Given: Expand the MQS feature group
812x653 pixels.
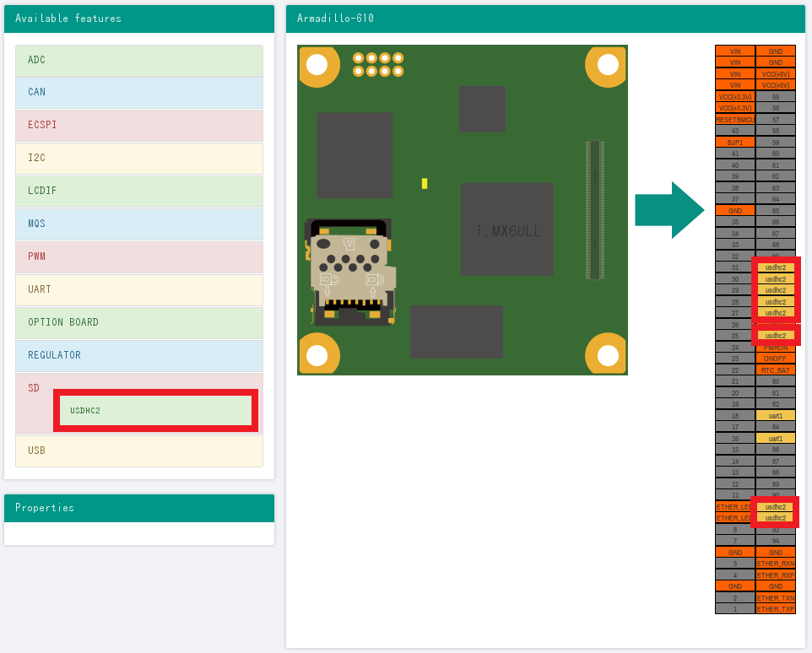Looking at the screenshot, I should coord(138,224).
